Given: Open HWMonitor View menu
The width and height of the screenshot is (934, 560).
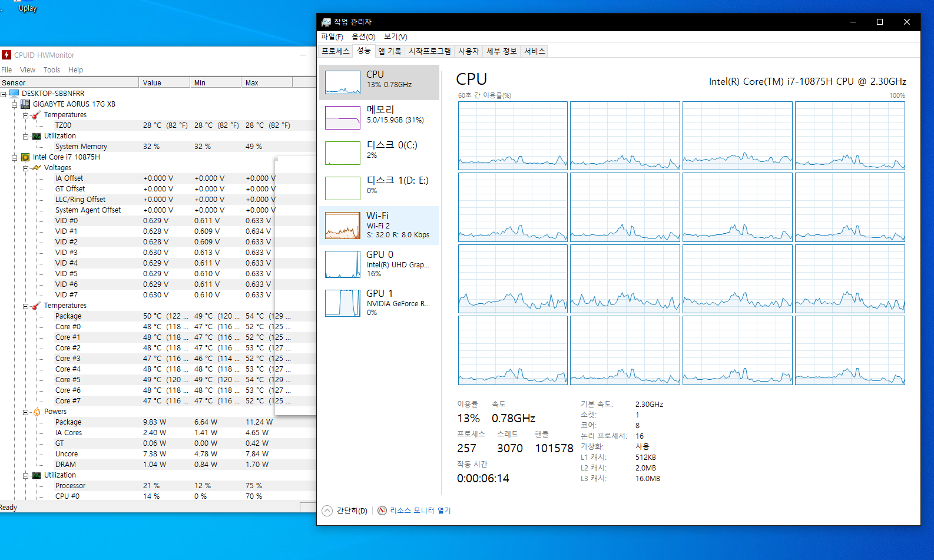Looking at the screenshot, I should tap(28, 69).
